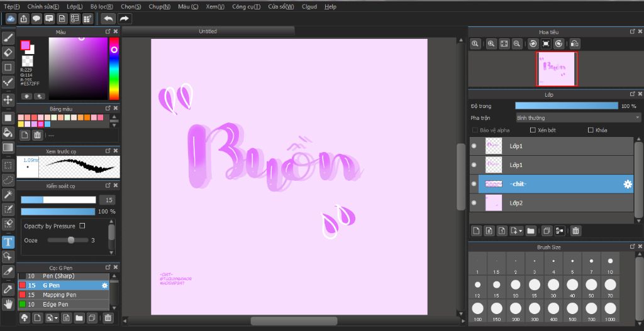
Task: Open the Lớp menu
Action: pos(74,6)
